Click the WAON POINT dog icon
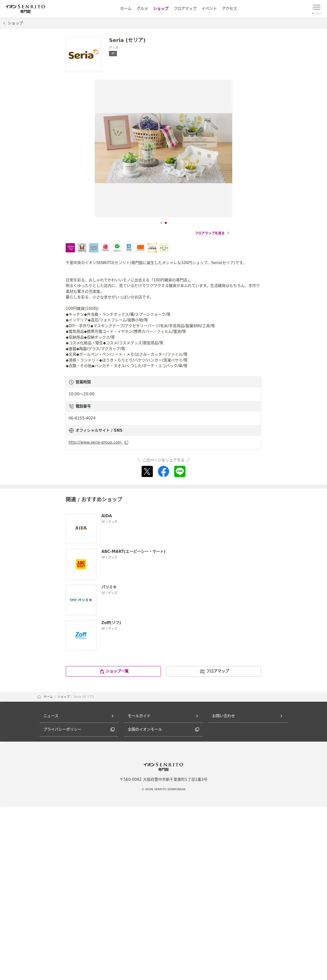The height and width of the screenshot is (980, 327). coord(82,248)
